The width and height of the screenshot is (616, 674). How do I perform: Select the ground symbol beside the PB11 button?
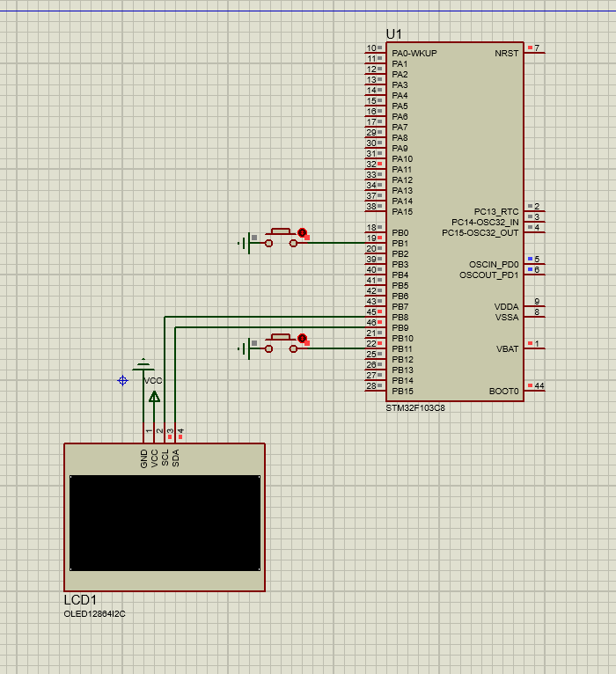[244, 348]
